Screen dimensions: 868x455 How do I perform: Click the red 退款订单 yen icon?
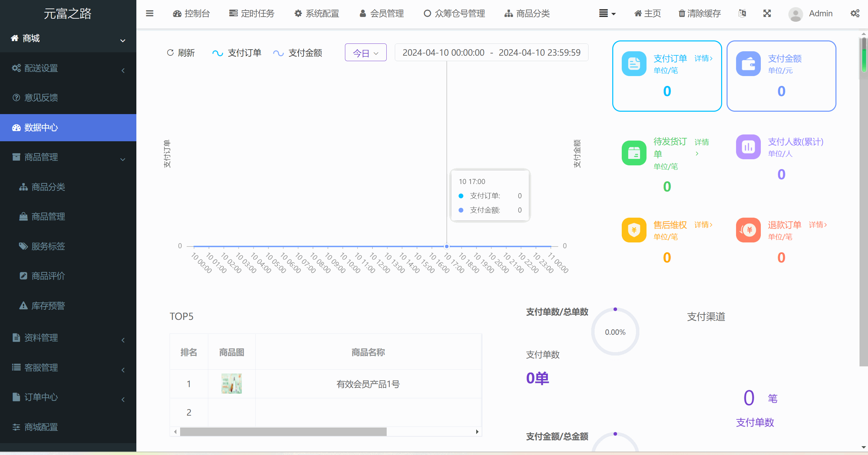(748, 230)
